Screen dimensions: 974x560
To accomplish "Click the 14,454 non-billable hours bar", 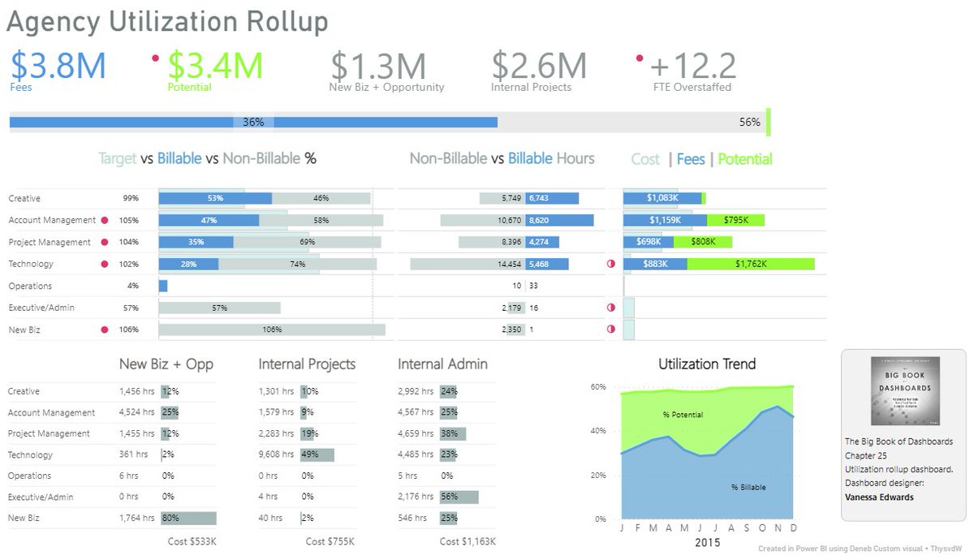I will [x=467, y=264].
